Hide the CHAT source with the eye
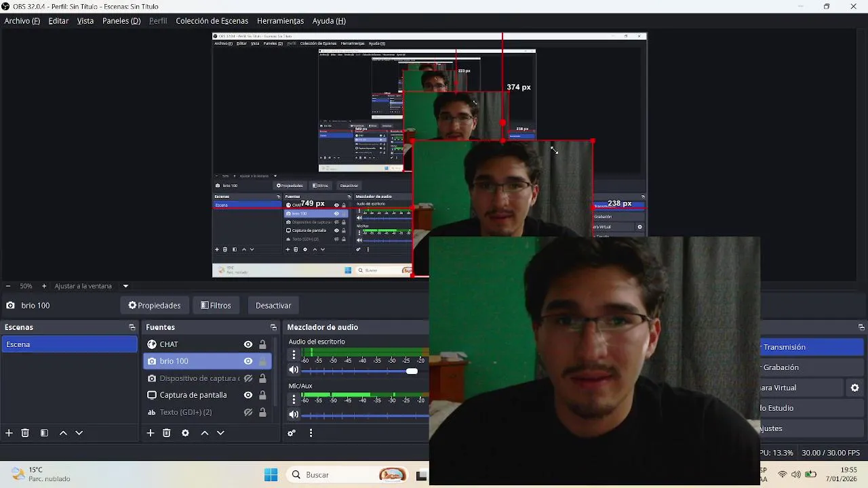Viewport: 868px width, 488px height. (248, 344)
